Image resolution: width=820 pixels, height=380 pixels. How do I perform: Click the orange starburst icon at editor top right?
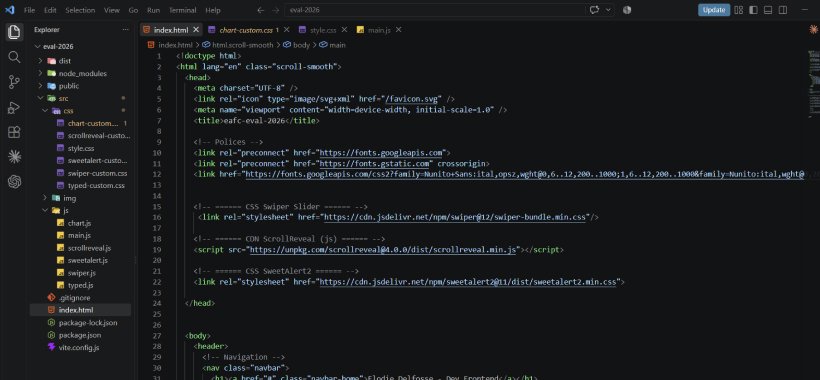[813, 30]
